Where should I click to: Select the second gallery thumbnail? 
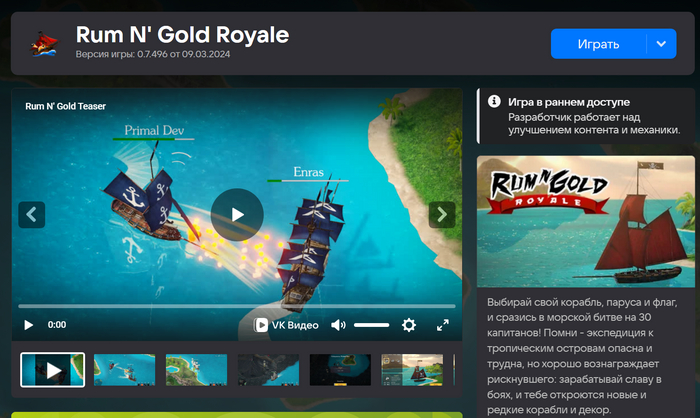pyautogui.click(x=125, y=370)
